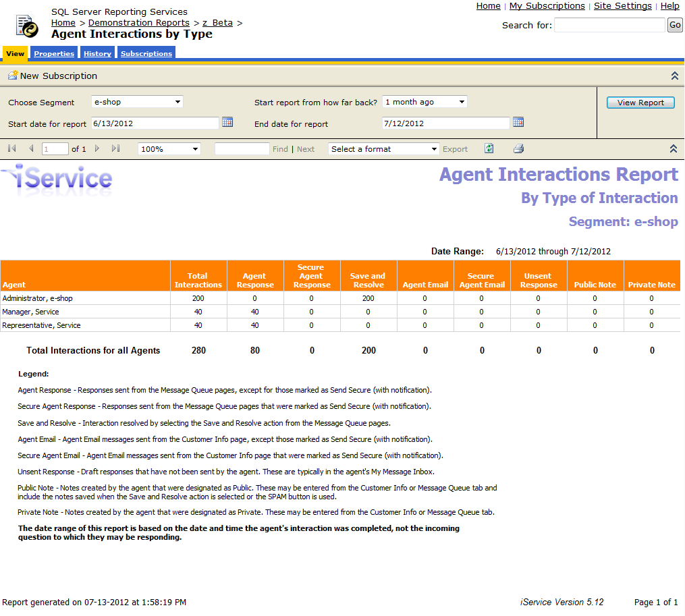
Task: Click the grand total value 280
Action: click(x=198, y=350)
